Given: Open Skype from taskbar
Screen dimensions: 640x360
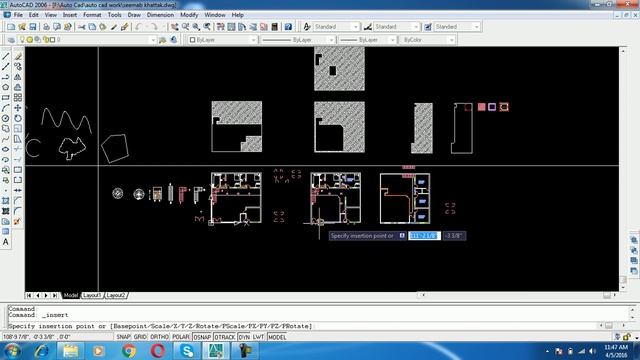Looking at the screenshot, I should point(187,351).
